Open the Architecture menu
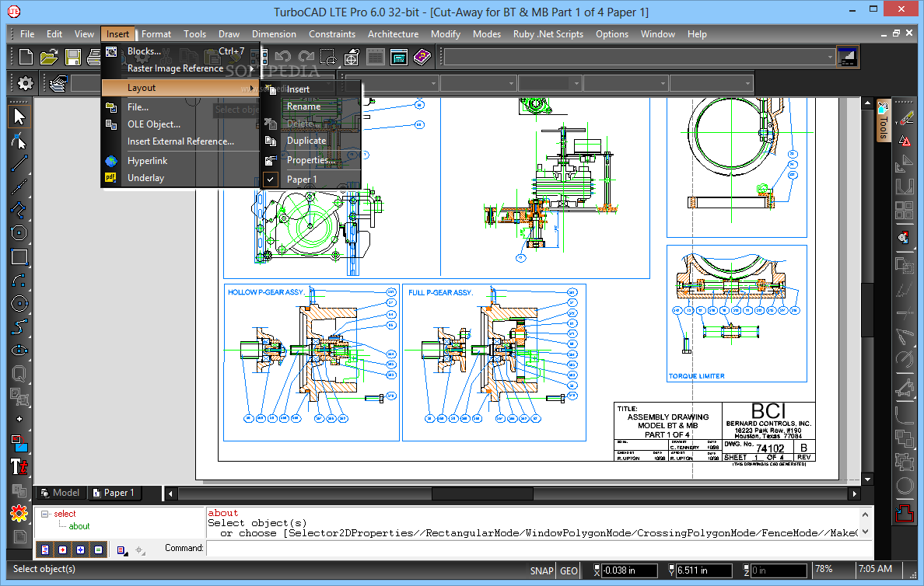 tap(393, 34)
